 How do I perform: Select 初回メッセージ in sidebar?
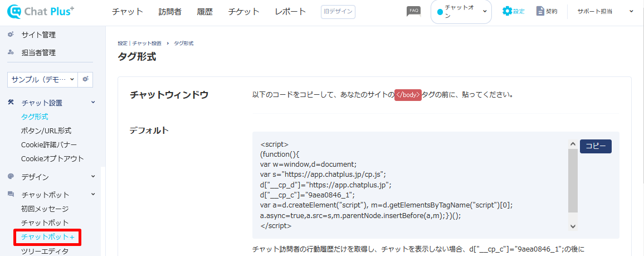[45, 209]
